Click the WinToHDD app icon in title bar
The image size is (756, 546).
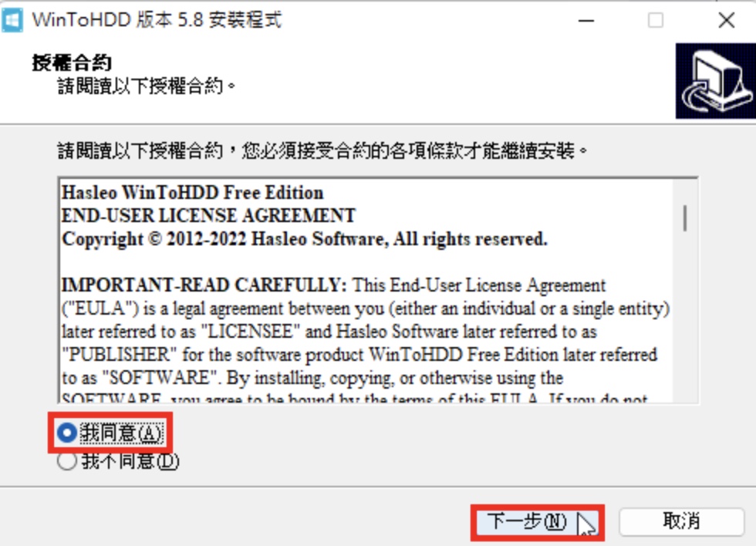coord(12,20)
